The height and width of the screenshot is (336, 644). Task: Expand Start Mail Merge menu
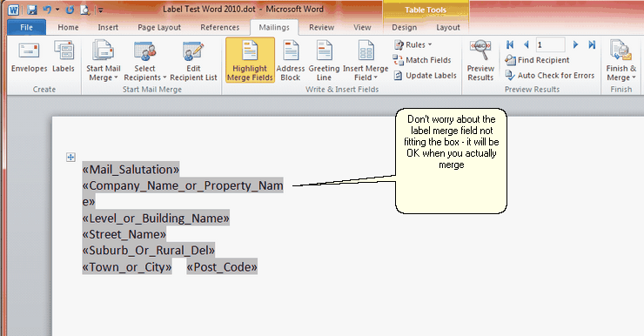pos(104,61)
